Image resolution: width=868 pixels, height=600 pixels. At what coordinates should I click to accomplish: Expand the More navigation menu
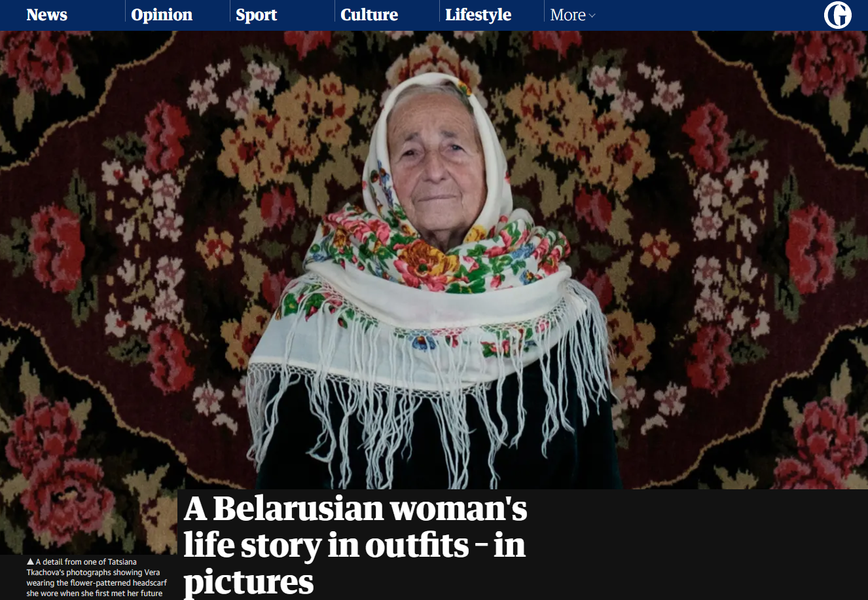(x=573, y=14)
